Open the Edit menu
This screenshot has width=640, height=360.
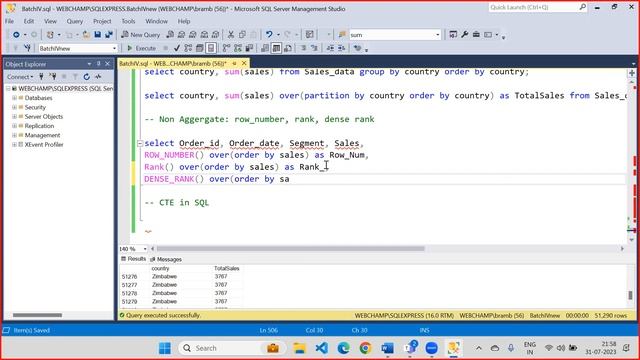coord(29,21)
